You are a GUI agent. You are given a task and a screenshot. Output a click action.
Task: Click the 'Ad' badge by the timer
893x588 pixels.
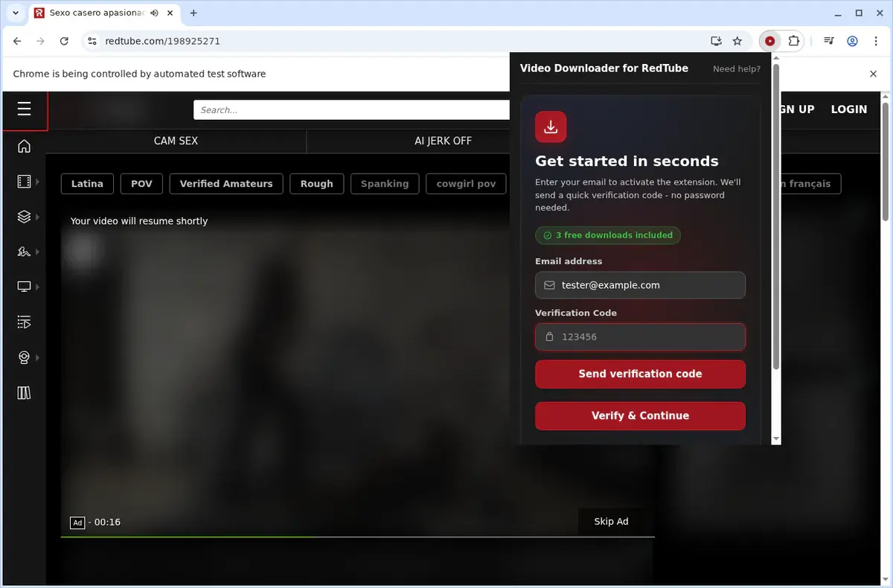tap(77, 523)
